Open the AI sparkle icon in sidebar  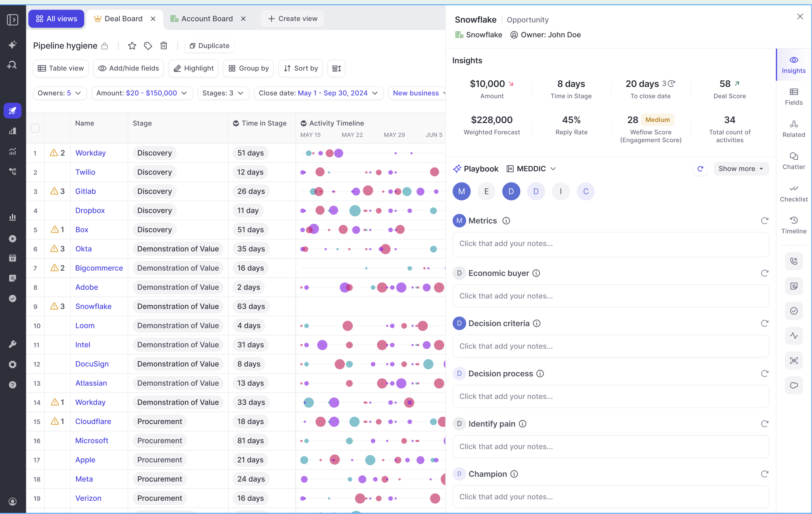tap(13, 45)
